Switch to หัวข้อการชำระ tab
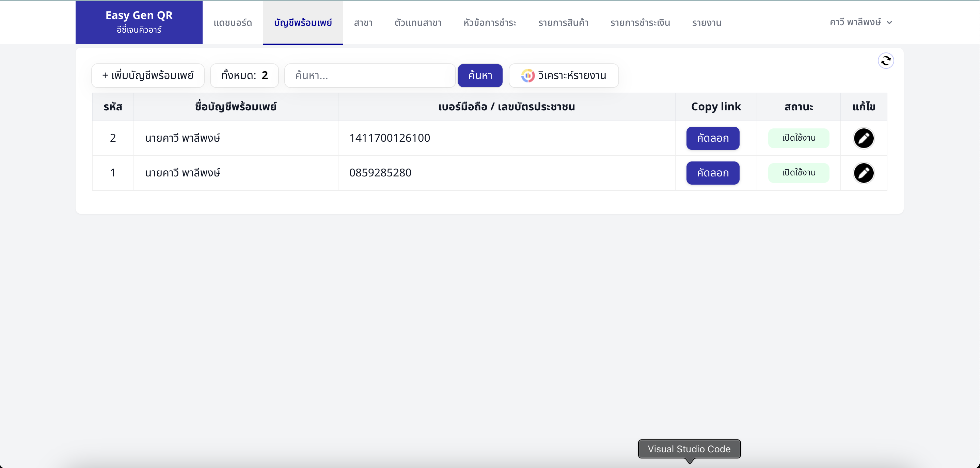This screenshot has height=468, width=980. pyautogui.click(x=490, y=23)
